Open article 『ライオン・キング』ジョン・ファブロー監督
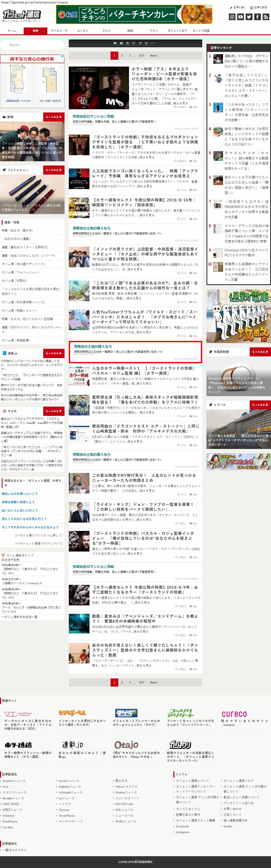This screenshot has height=868, width=271. [x=143, y=507]
